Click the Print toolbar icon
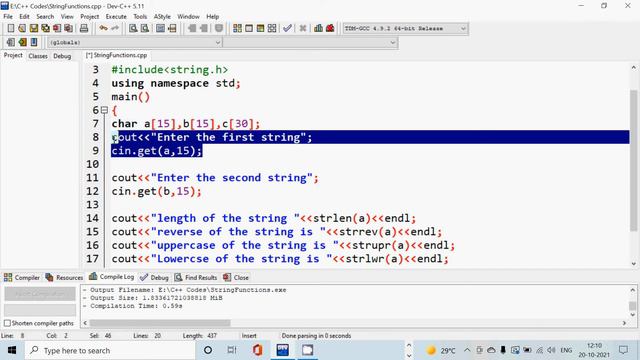Screen dimensions: 640x360 click(84, 28)
